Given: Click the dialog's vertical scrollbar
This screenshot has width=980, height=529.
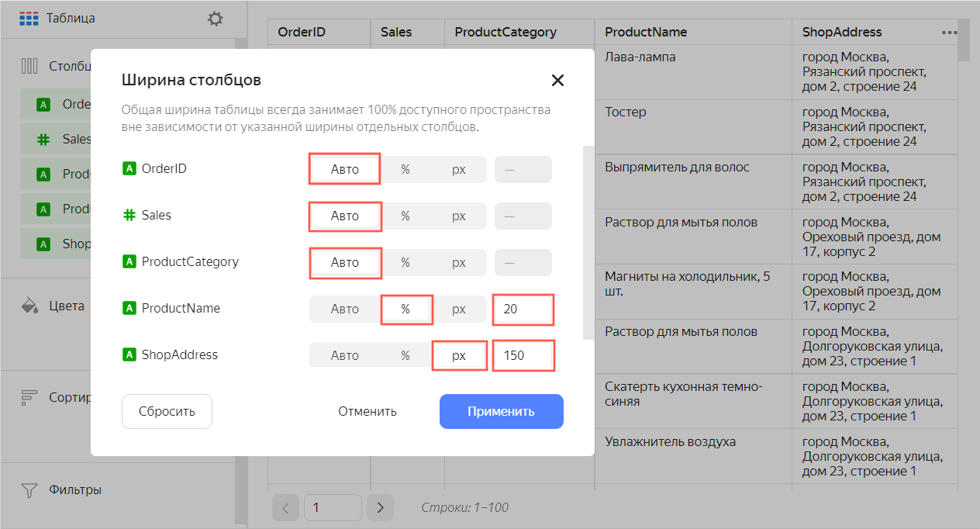Looking at the screenshot, I should pos(588,240).
